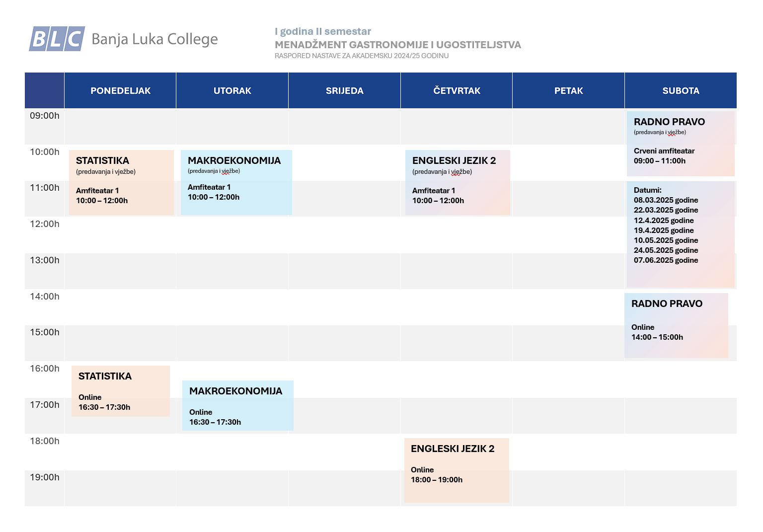Open the RADNO PRAVO Online 14:00 block
763x532 pixels.
coord(676,325)
